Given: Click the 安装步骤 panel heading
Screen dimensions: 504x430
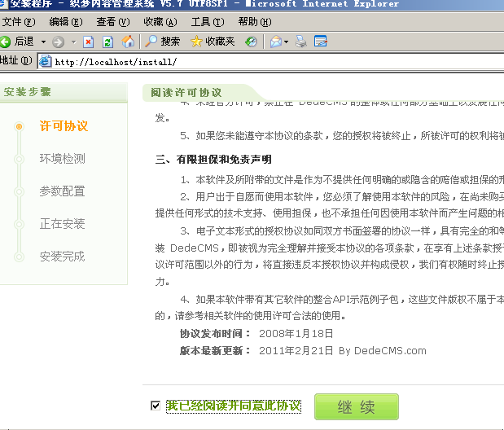Looking at the screenshot, I should point(28,92).
